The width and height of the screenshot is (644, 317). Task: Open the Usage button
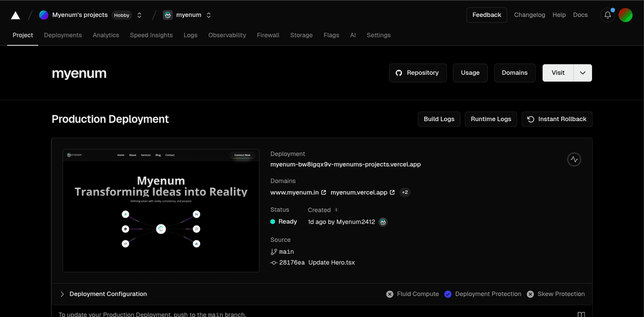470,73
